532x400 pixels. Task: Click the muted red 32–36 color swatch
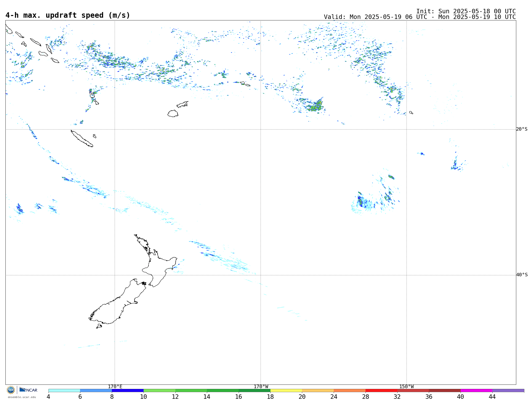coord(413,390)
